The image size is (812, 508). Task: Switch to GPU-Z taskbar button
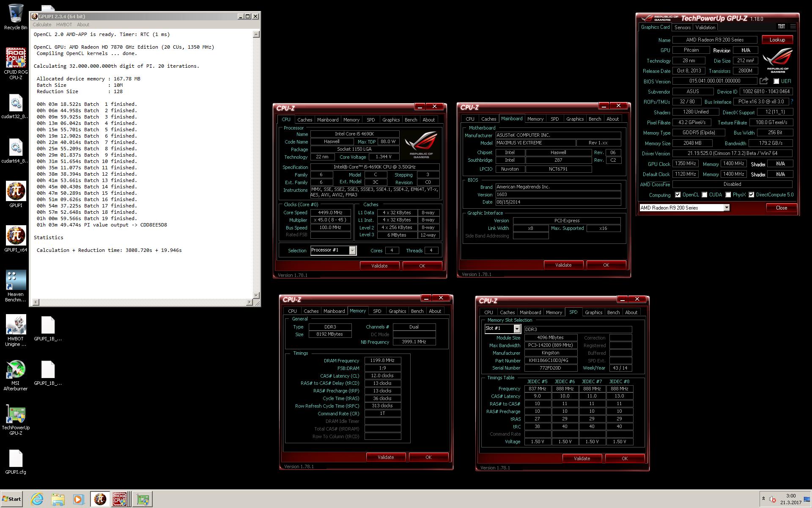[143, 499]
